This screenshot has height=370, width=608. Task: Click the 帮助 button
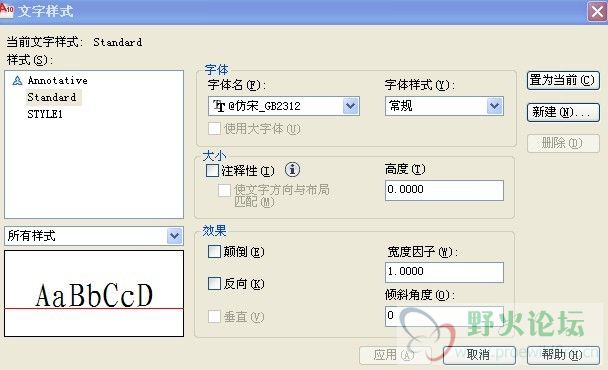pos(563,355)
